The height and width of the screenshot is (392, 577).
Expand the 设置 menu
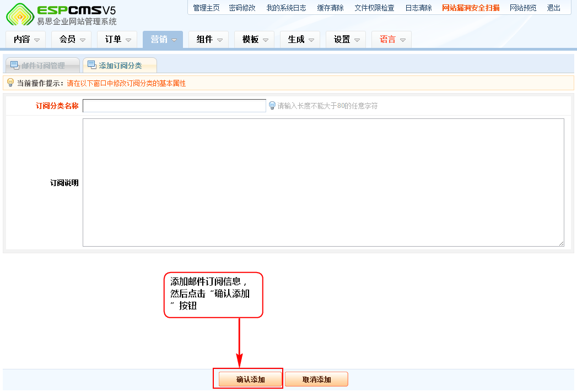point(346,39)
